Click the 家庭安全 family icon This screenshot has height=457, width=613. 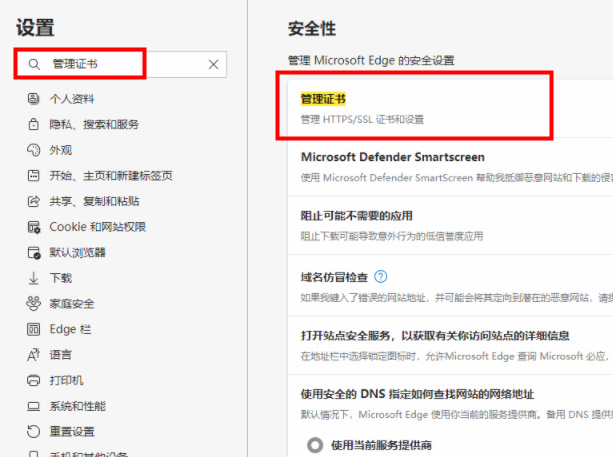[34, 304]
